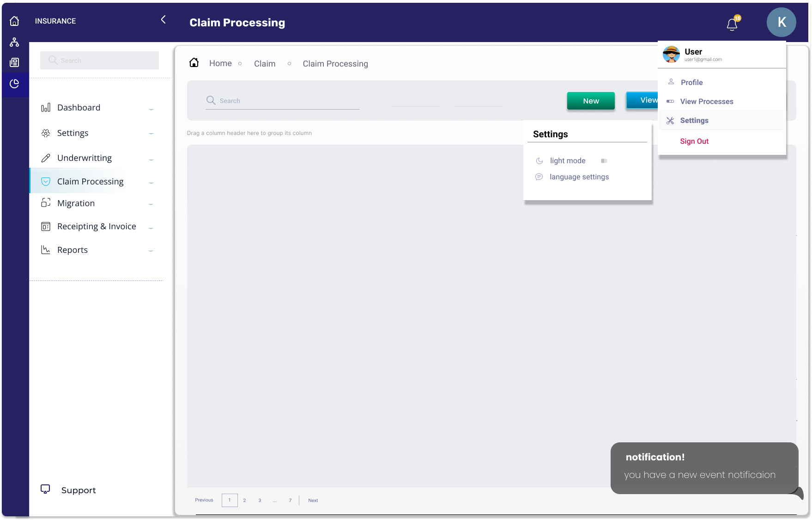The image size is (812, 520).
Task: Expand the Underwritting section arrow
Action: (151, 159)
